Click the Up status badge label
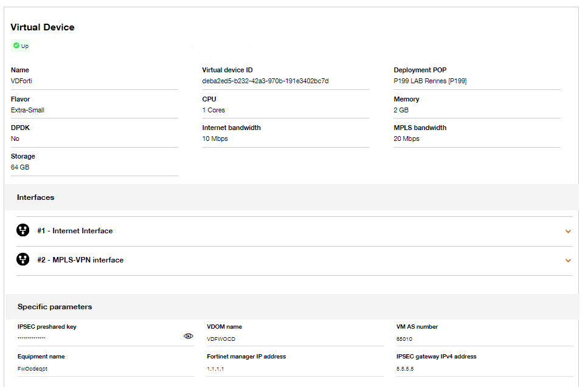This screenshot has width=588, height=387. tap(25, 46)
